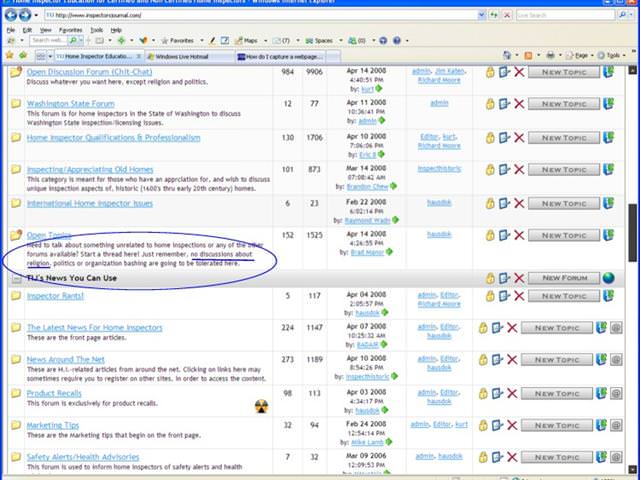
Task: Click the lock icon for News Around The Net
Action: [482, 360]
